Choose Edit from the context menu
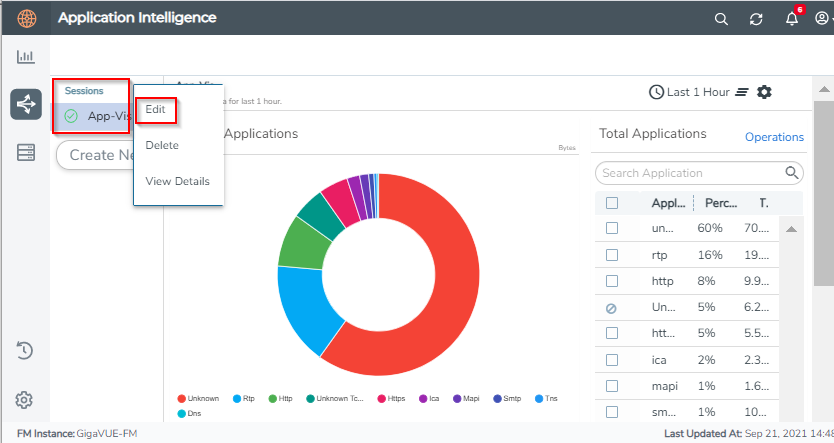 [x=155, y=110]
